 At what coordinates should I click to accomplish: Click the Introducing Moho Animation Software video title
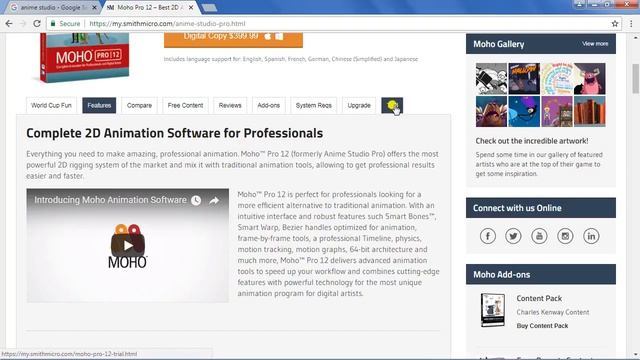click(110, 200)
